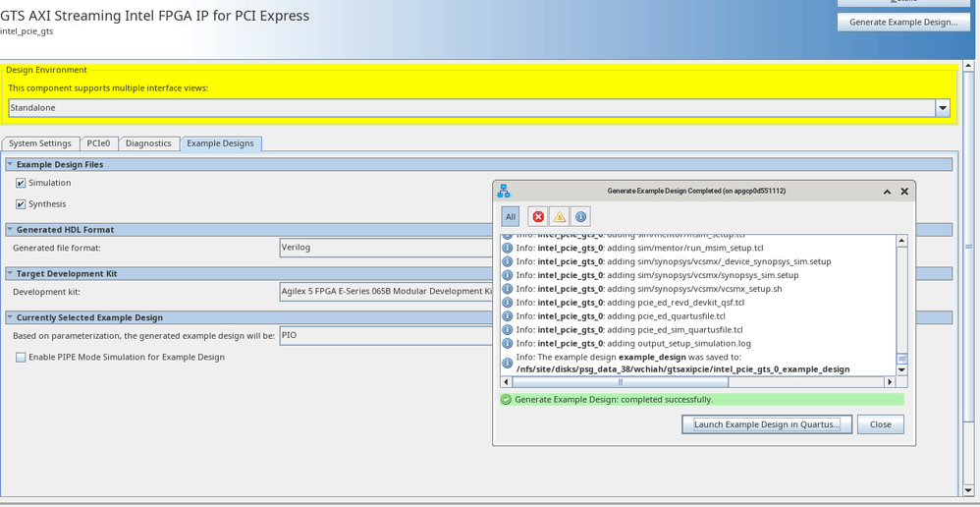
Task: Filter messages by info icon
Action: pyautogui.click(x=580, y=217)
